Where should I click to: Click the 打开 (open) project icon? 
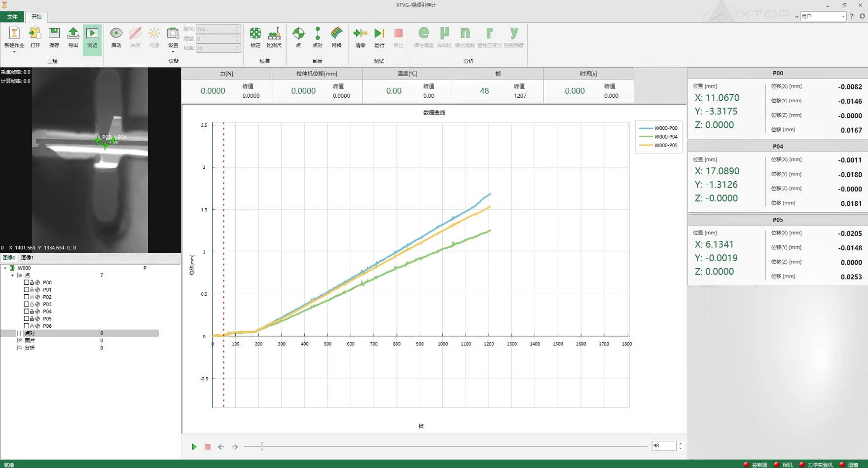35,34
